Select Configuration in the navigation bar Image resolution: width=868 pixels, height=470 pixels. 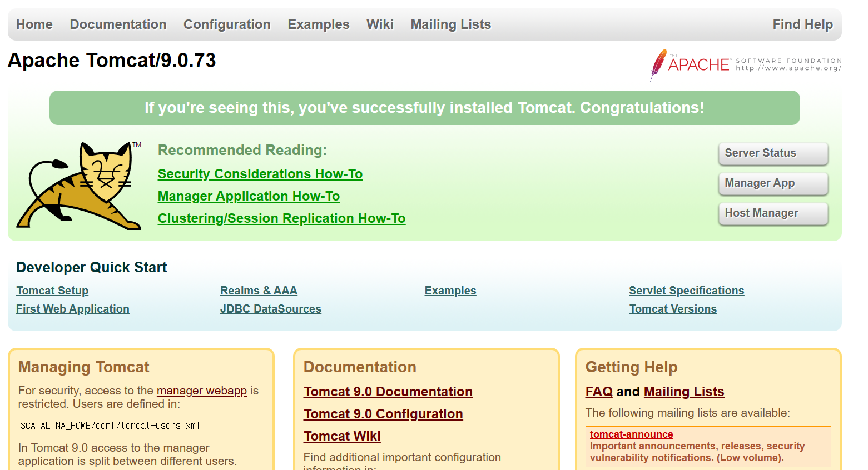[x=227, y=24]
